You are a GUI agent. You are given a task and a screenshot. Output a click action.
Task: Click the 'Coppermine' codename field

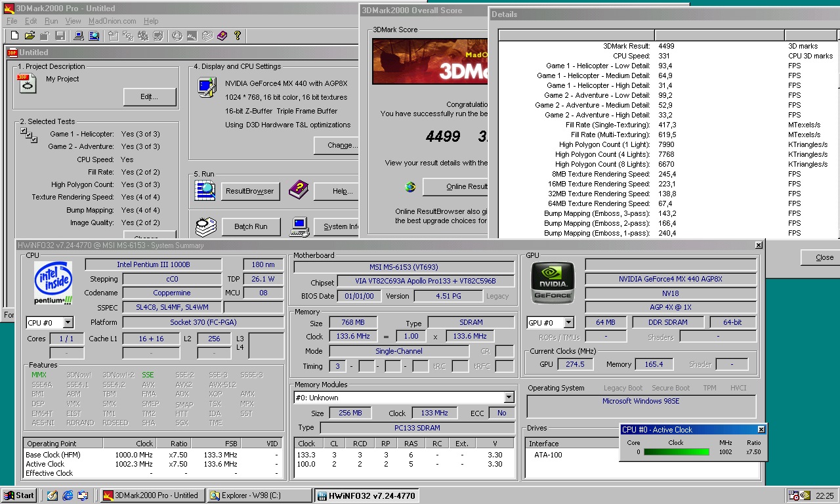(172, 293)
